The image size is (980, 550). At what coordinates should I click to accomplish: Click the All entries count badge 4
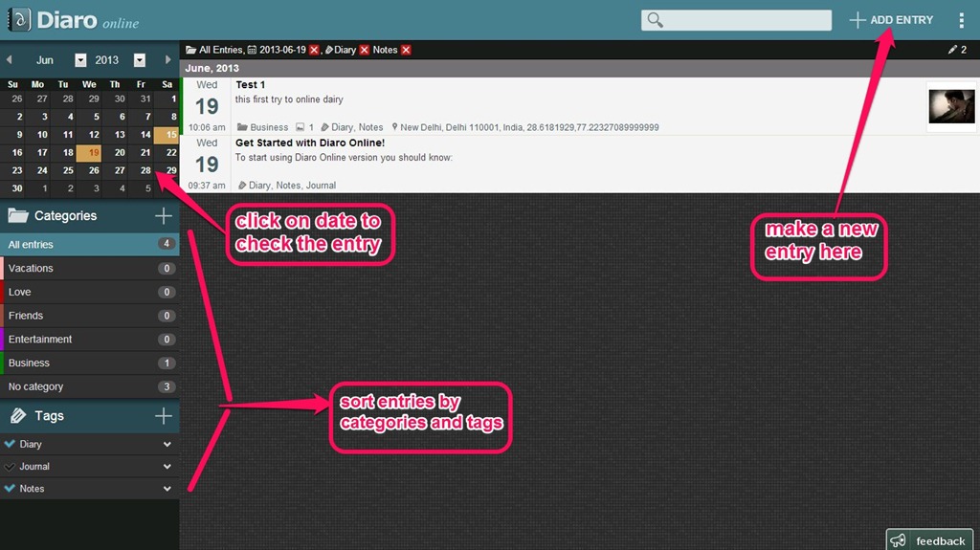pos(167,244)
